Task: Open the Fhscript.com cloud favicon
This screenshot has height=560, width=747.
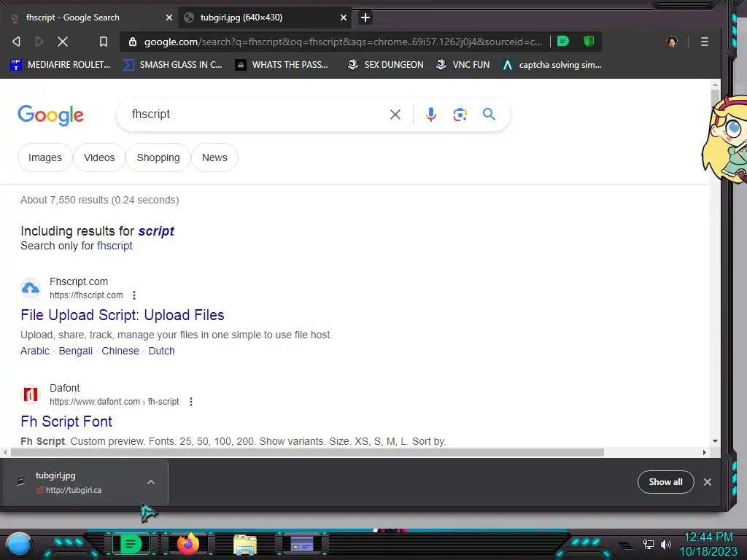Action: tap(31, 288)
